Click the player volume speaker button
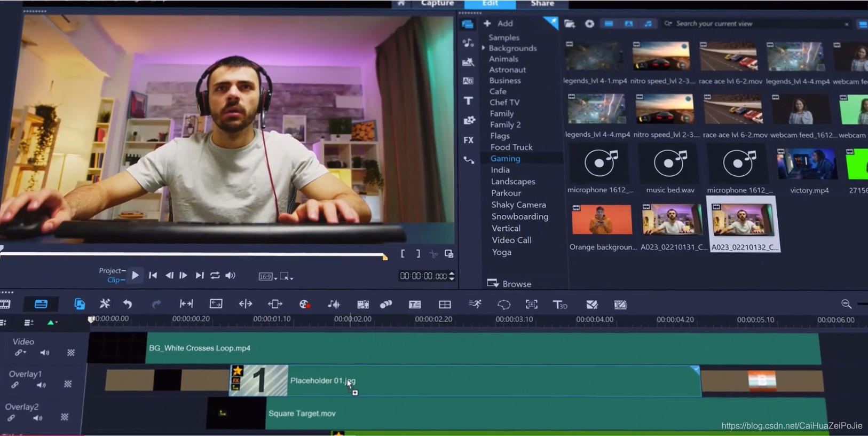 point(230,276)
